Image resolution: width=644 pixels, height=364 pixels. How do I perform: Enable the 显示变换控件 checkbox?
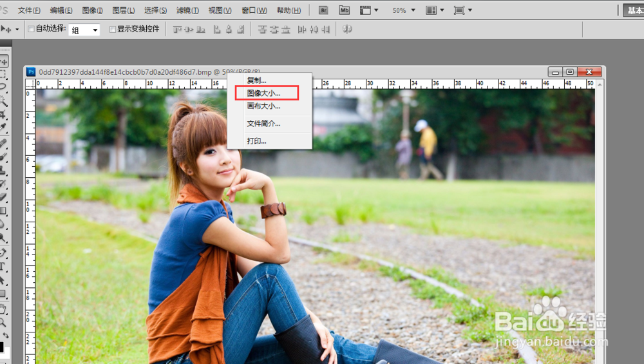click(113, 29)
